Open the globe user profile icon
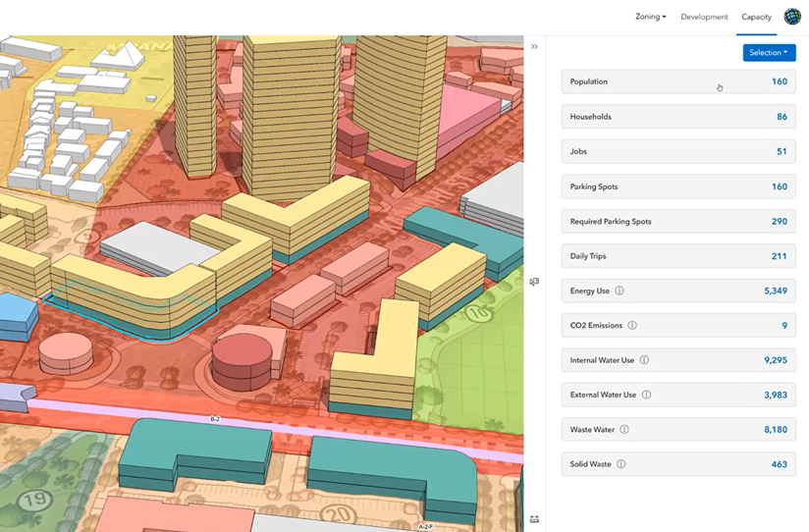 (792, 17)
